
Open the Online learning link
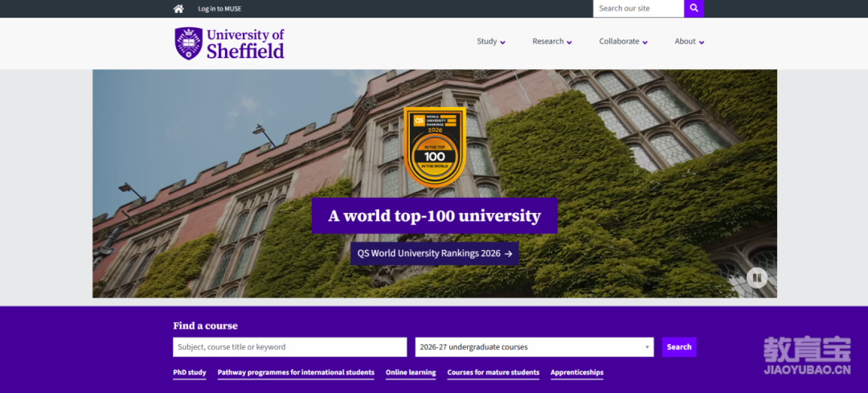tap(411, 373)
